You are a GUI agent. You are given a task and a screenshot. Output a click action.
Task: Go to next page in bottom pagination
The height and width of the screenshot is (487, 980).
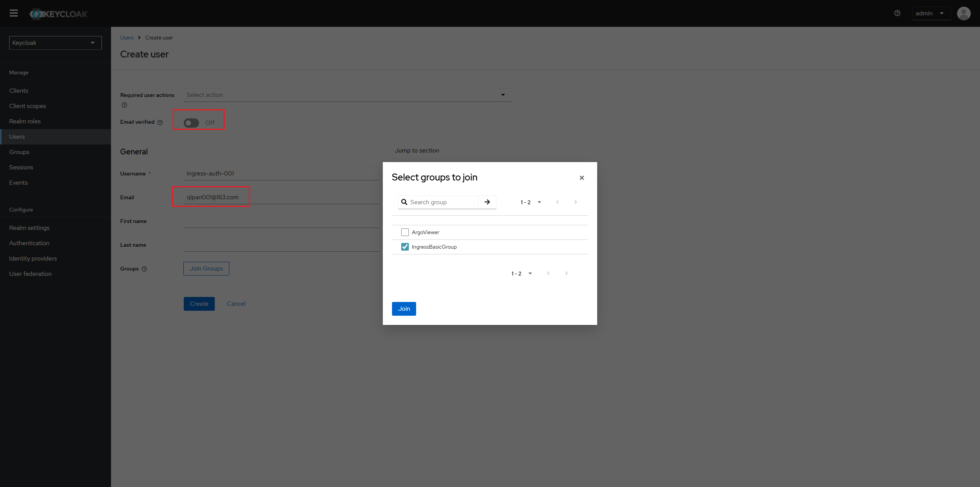click(566, 274)
